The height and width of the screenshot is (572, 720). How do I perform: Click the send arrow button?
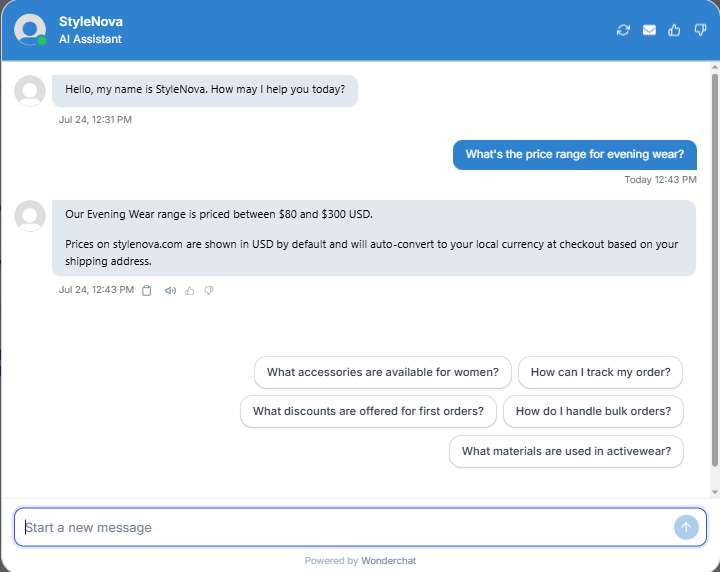coord(686,527)
